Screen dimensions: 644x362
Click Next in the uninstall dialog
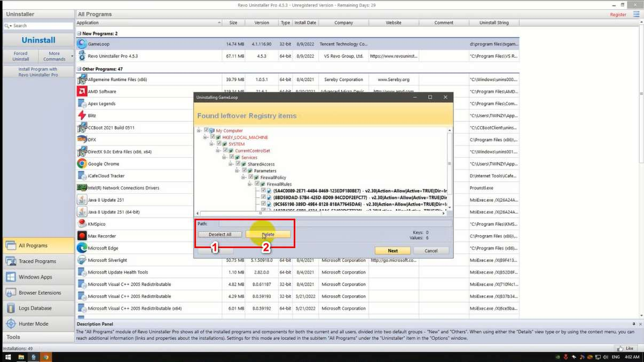coord(392,251)
